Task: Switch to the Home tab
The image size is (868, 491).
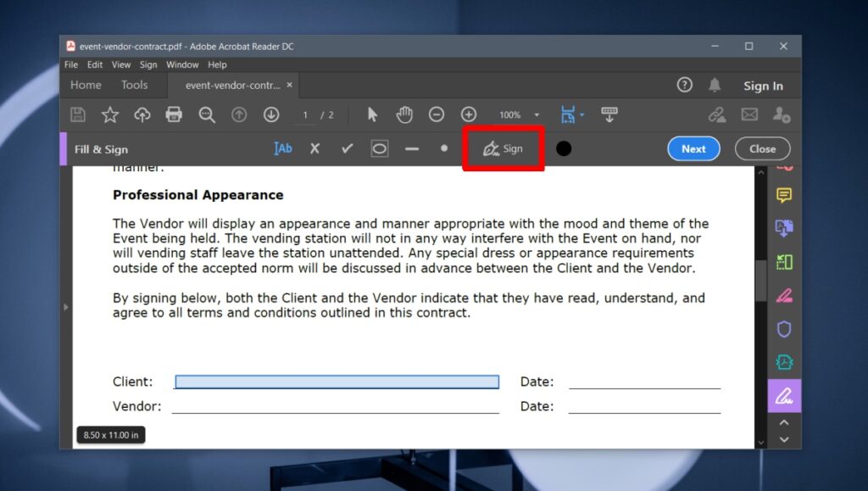Action: (x=85, y=85)
